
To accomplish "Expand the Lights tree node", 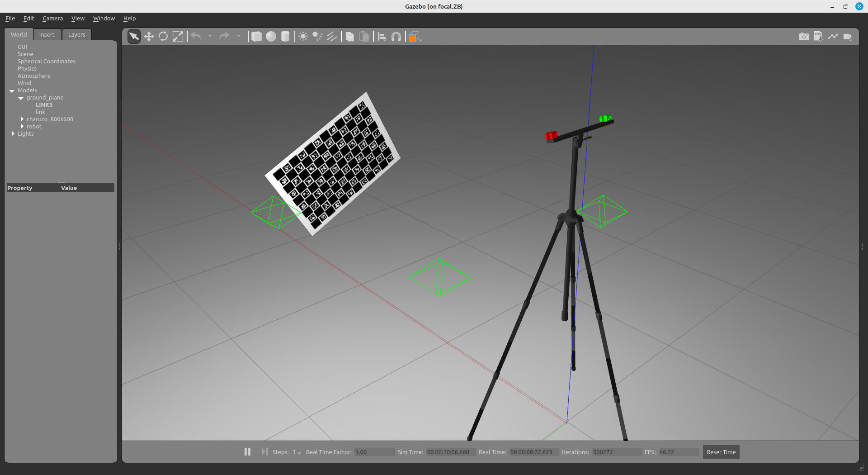I will tap(13, 134).
